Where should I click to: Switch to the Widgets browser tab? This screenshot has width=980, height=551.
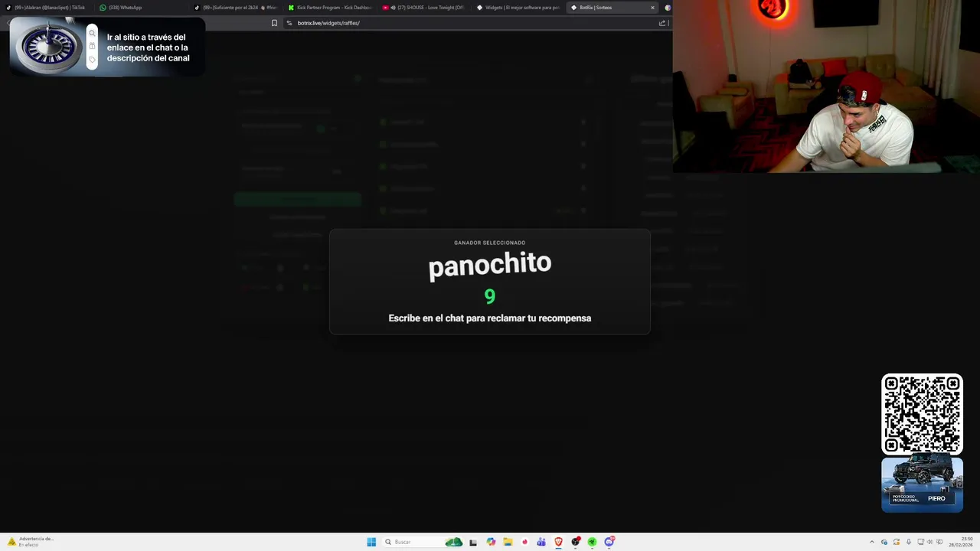tap(518, 8)
